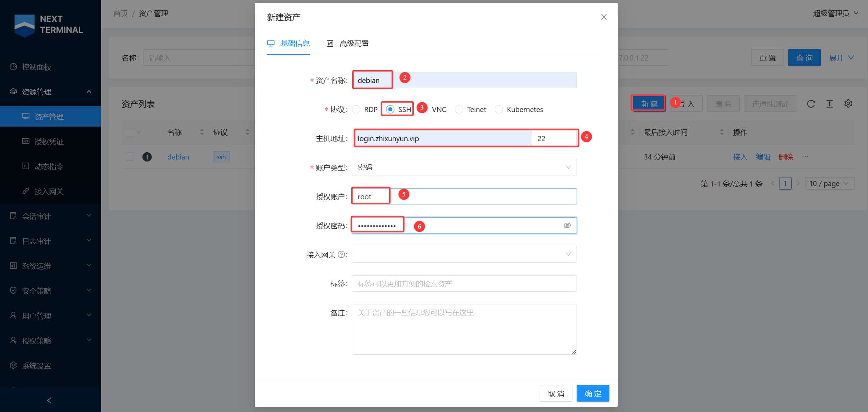The height and width of the screenshot is (412, 868).
Task: Choose the Kubernetes protocol radio option
Action: pos(499,110)
